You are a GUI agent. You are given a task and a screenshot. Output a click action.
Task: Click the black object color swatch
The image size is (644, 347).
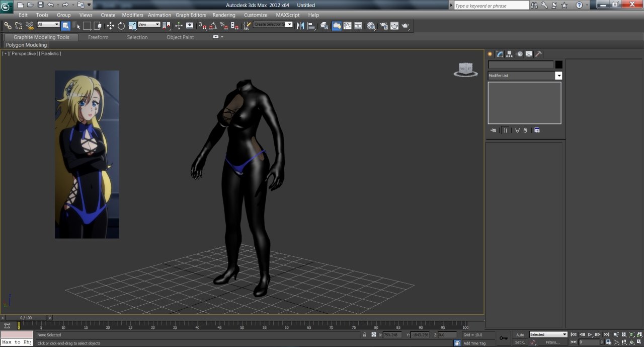pyautogui.click(x=558, y=64)
